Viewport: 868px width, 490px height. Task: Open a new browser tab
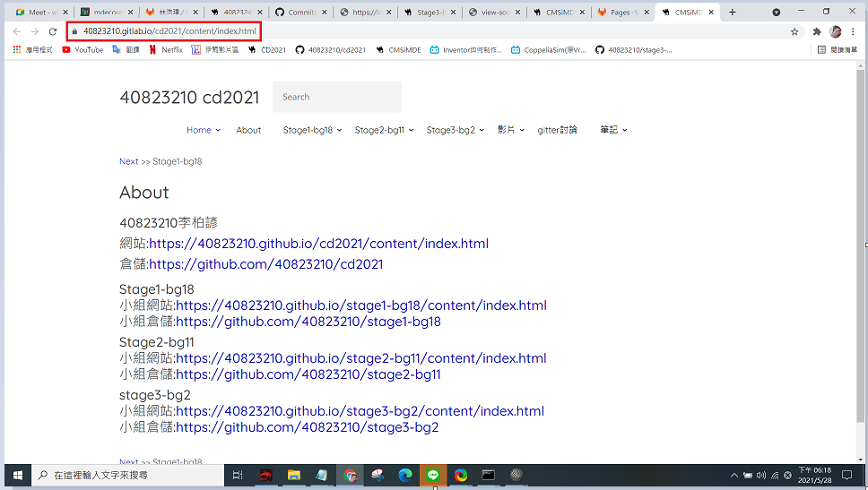(733, 13)
